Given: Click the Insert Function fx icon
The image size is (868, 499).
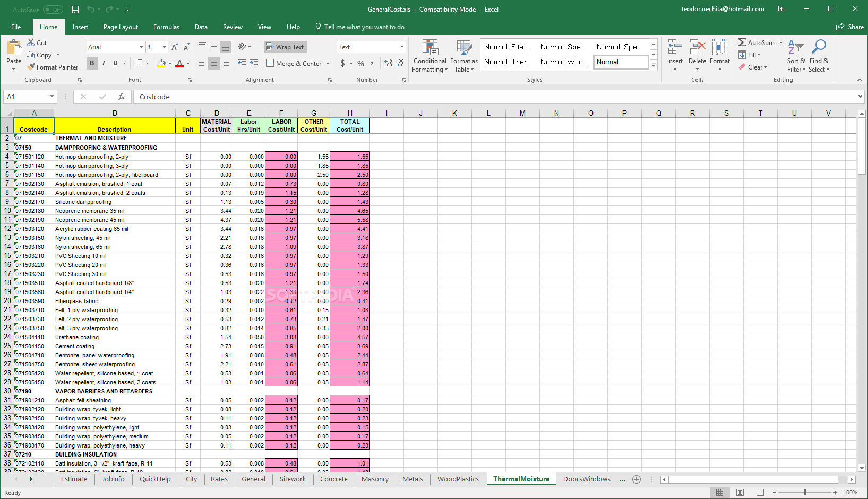Looking at the screenshot, I should point(122,97).
